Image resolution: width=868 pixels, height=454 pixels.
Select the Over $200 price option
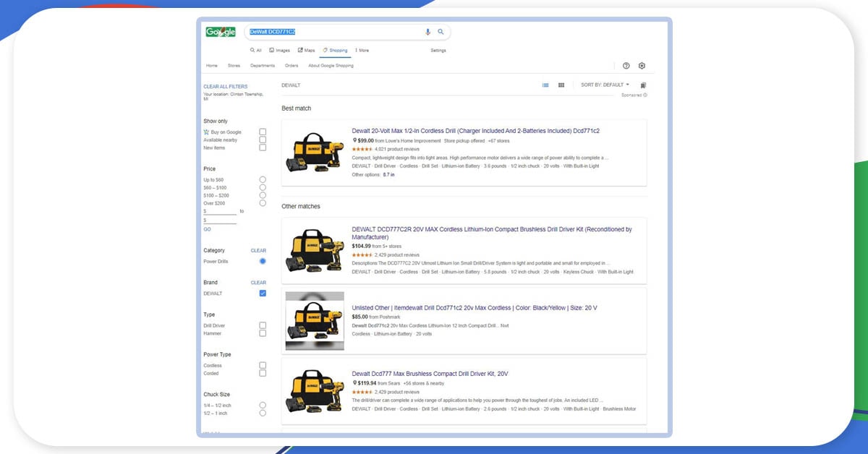(x=263, y=203)
